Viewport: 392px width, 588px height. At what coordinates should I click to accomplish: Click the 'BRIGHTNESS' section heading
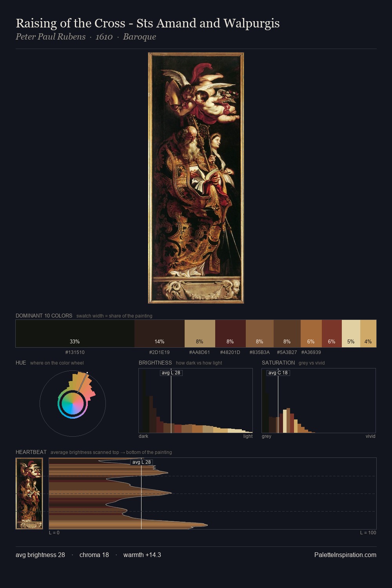(x=155, y=363)
